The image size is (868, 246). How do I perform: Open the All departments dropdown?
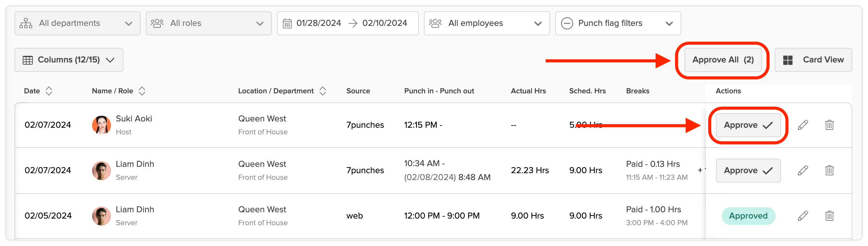click(x=78, y=23)
